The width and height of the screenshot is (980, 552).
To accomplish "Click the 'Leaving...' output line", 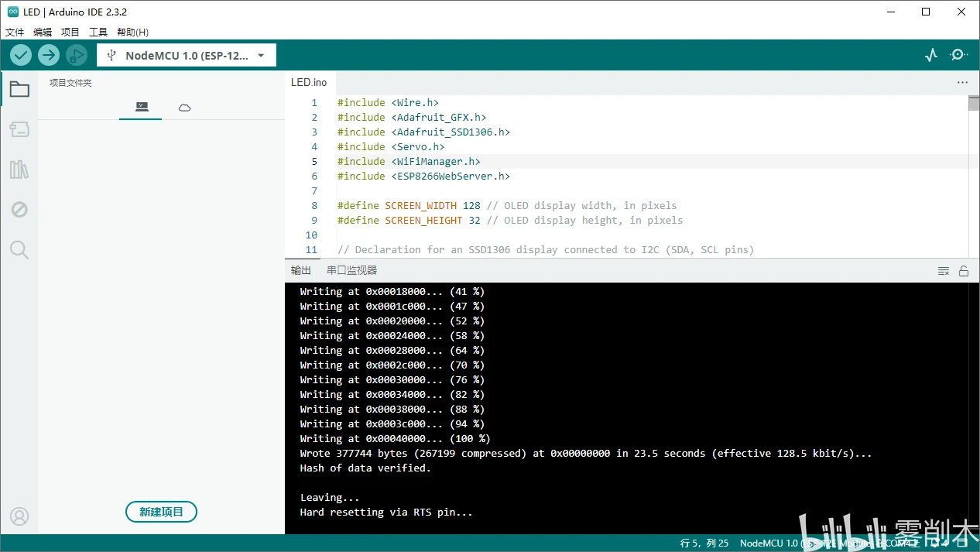I will point(330,497).
